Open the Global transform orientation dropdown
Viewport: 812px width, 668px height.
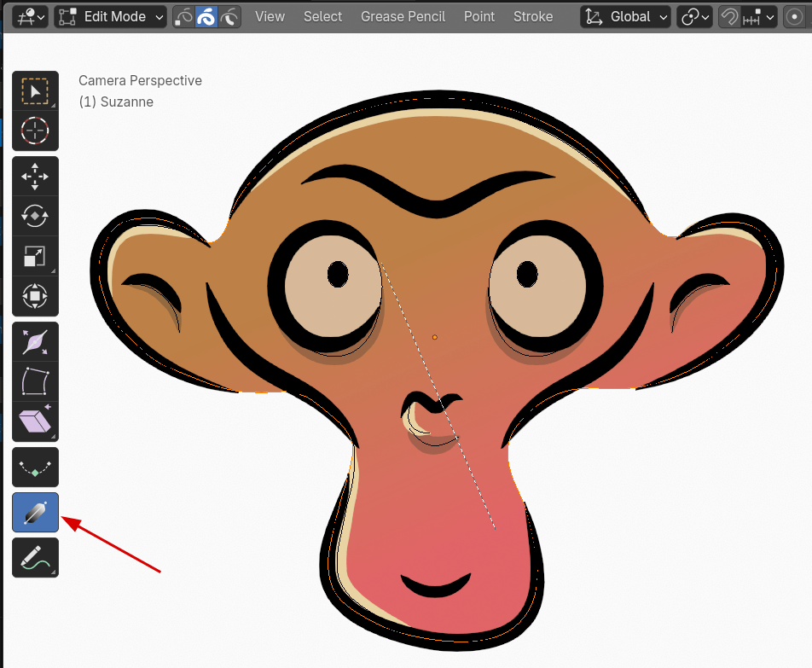pyautogui.click(x=625, y=16)
